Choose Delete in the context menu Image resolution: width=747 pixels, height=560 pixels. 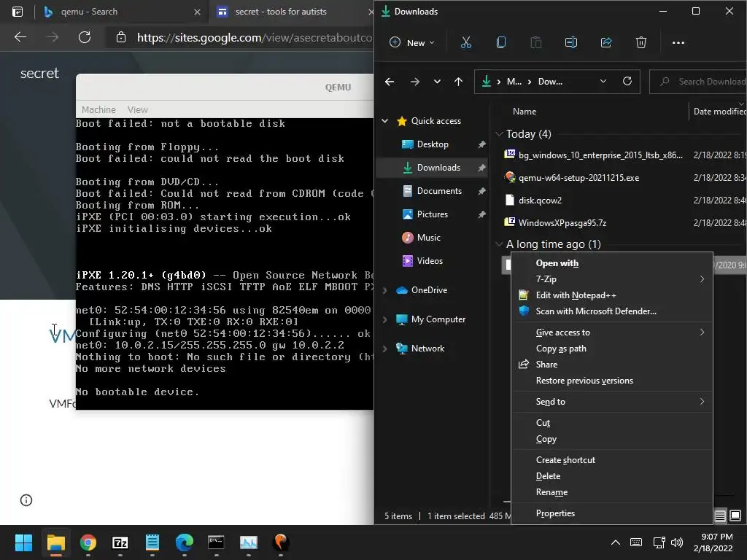click(612, 476)
